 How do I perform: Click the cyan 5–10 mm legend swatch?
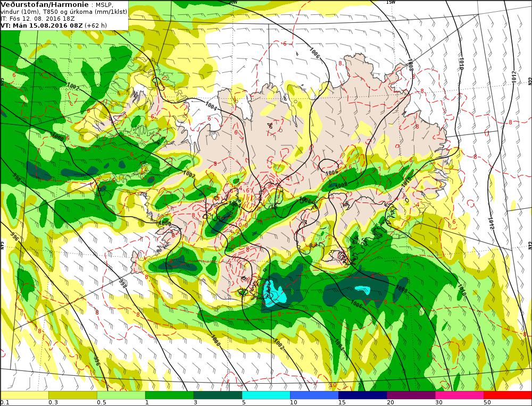click(x=266, y=395)
